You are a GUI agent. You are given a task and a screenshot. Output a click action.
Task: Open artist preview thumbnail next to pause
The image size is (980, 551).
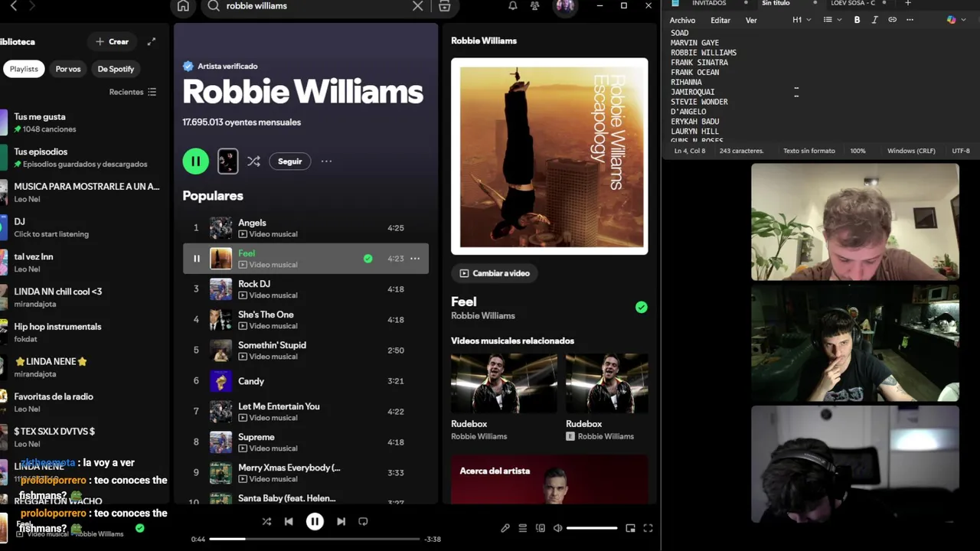227,161
